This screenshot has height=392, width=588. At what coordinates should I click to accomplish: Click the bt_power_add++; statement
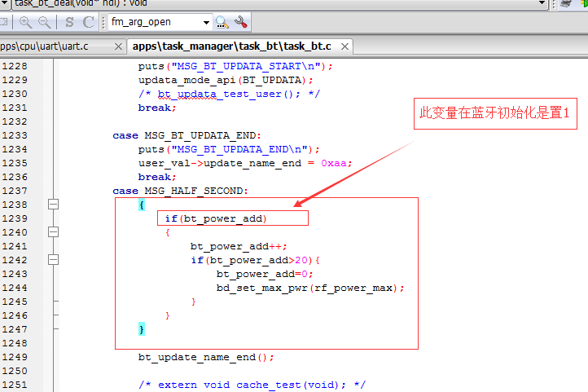point(239,246)
